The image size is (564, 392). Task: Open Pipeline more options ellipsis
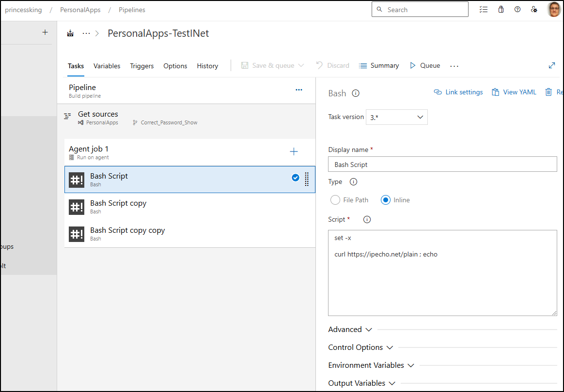299,90
